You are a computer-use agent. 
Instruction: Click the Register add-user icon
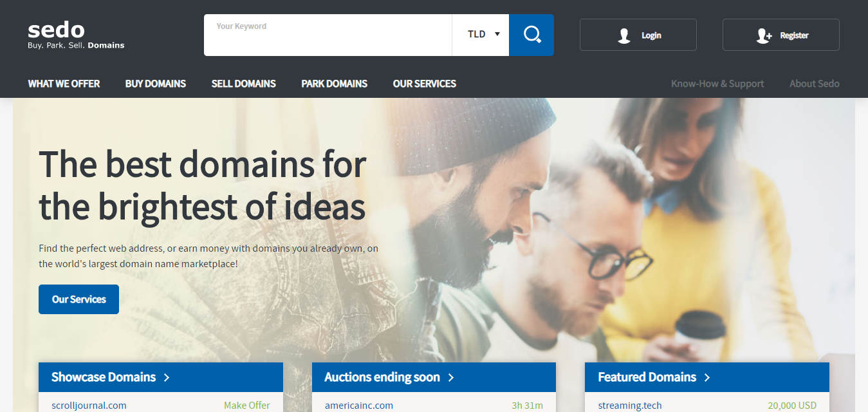(x=764, y=35)
